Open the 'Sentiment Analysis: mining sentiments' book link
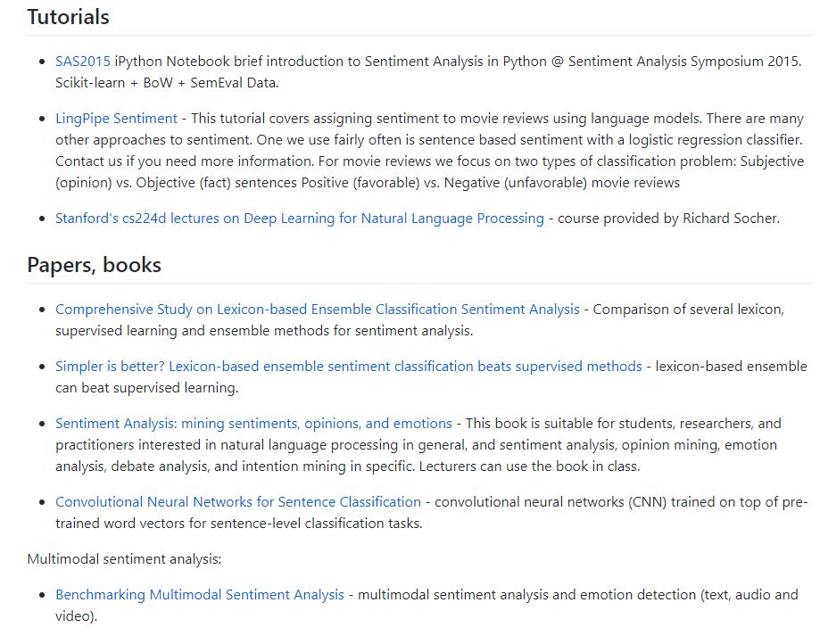This screenshot has width=820, height=644. [253, 424]
